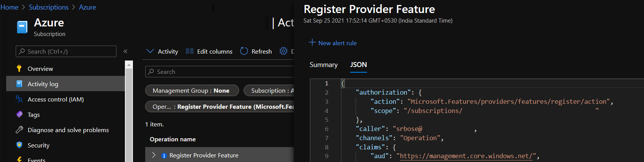Focus the activity log Search field
Viewport: 644px width, 162px height.
(220, 72)
